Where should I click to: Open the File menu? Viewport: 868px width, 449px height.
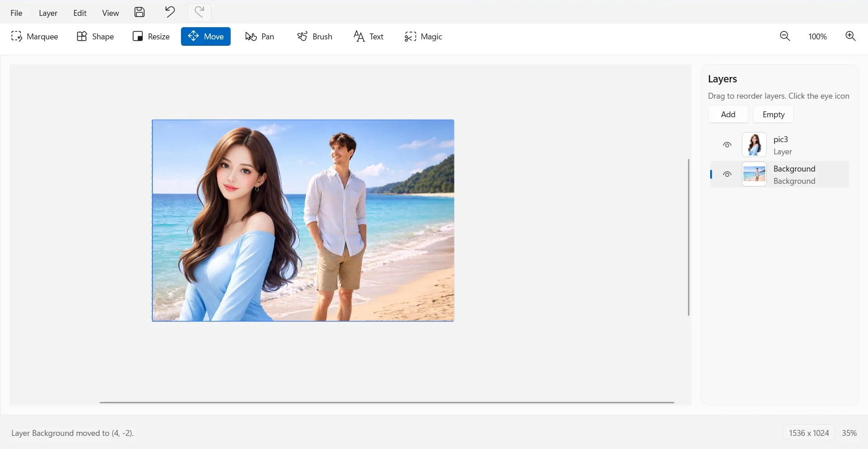click(16, 13)
